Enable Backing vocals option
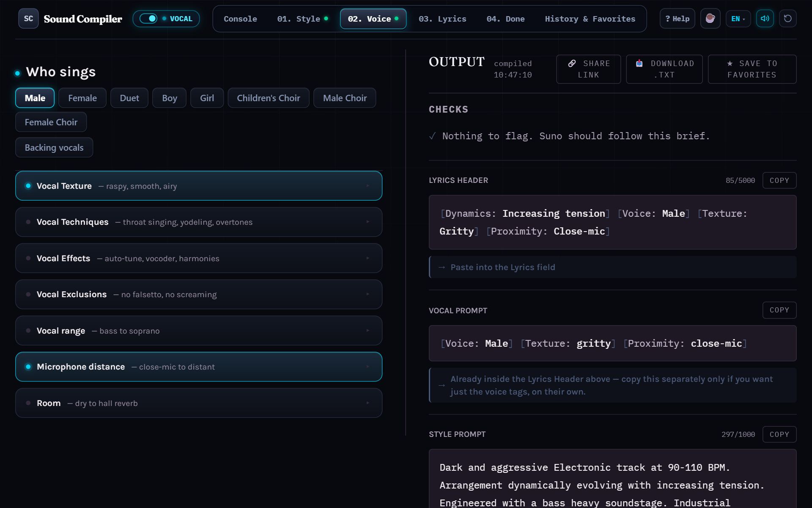 click(54, 147)
